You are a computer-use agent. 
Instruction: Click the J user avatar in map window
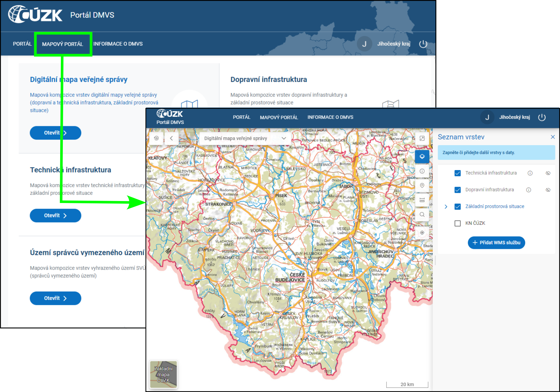click(x=487, y=117)
